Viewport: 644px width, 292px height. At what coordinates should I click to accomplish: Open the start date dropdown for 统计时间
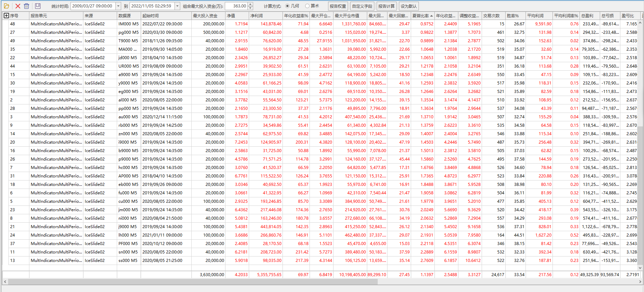tap(118, 6)
